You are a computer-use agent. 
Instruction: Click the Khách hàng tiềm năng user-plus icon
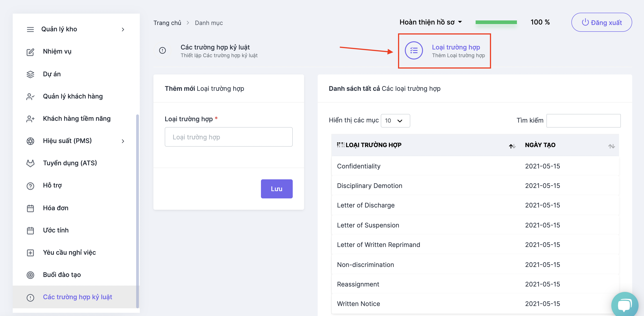[x=30, y=119]
